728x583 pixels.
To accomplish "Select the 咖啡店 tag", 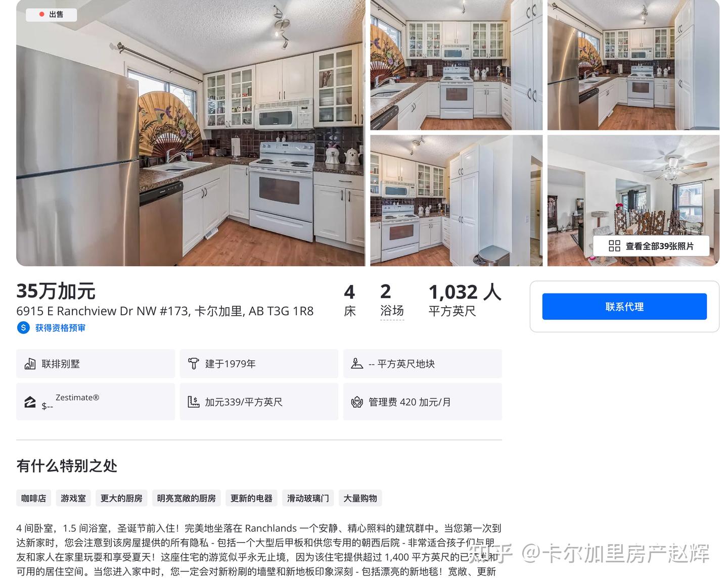I will pos(34,498).
